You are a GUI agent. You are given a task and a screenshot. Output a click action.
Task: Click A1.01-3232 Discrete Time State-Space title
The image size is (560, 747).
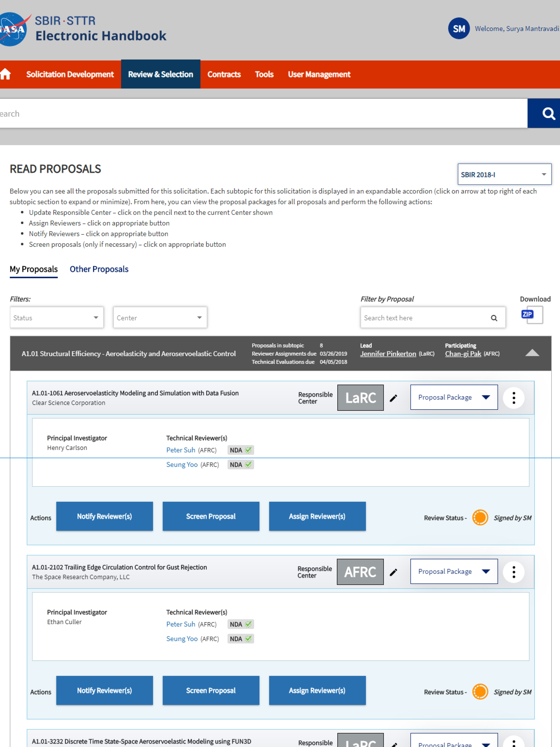pos(141,741)
